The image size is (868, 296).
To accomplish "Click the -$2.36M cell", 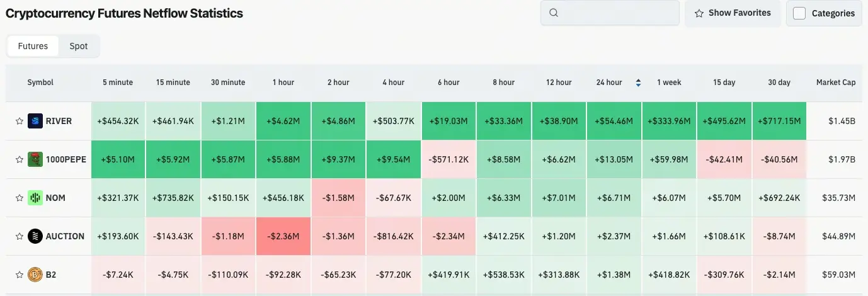I will coord(283,236).
